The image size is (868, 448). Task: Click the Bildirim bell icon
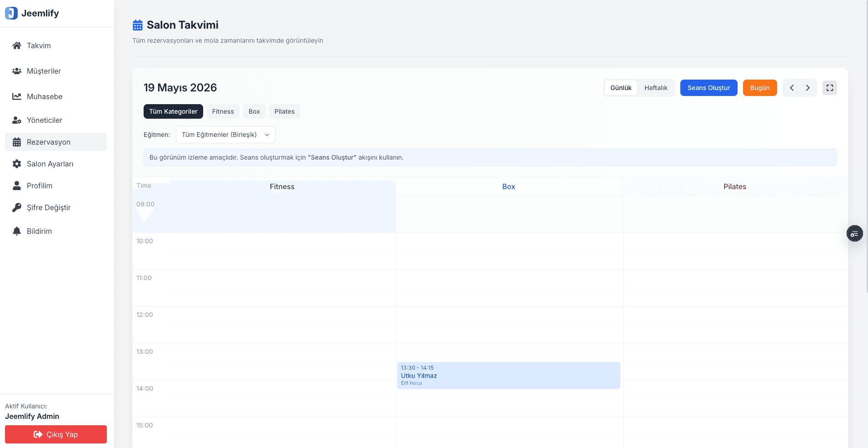coord(17,231)
